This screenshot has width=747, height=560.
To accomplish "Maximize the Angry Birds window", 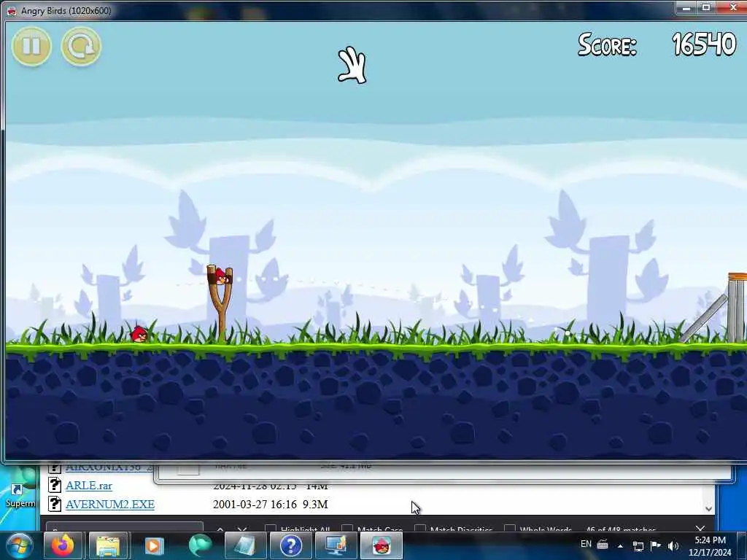I will 706,7.
